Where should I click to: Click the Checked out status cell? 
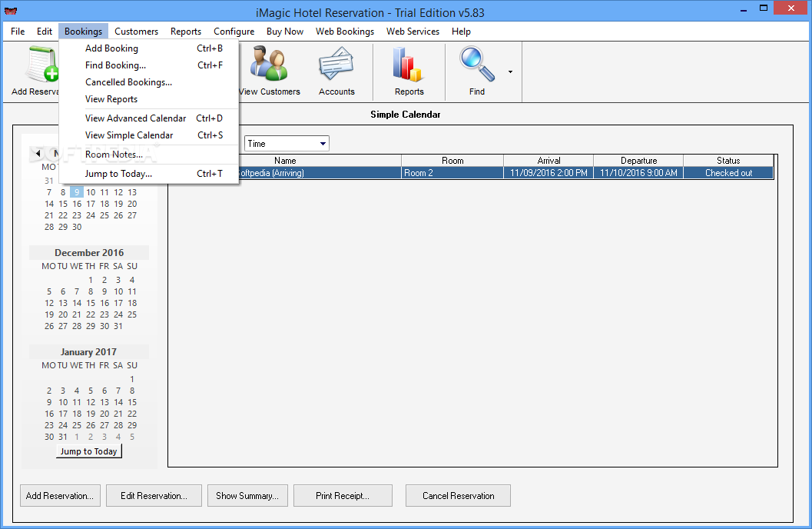728,173
